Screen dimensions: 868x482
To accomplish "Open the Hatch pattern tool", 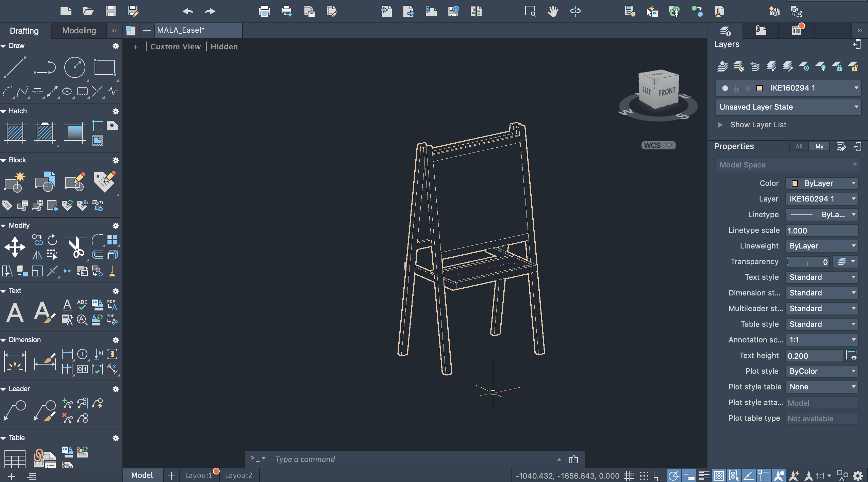I will click(x=15, y=133).
